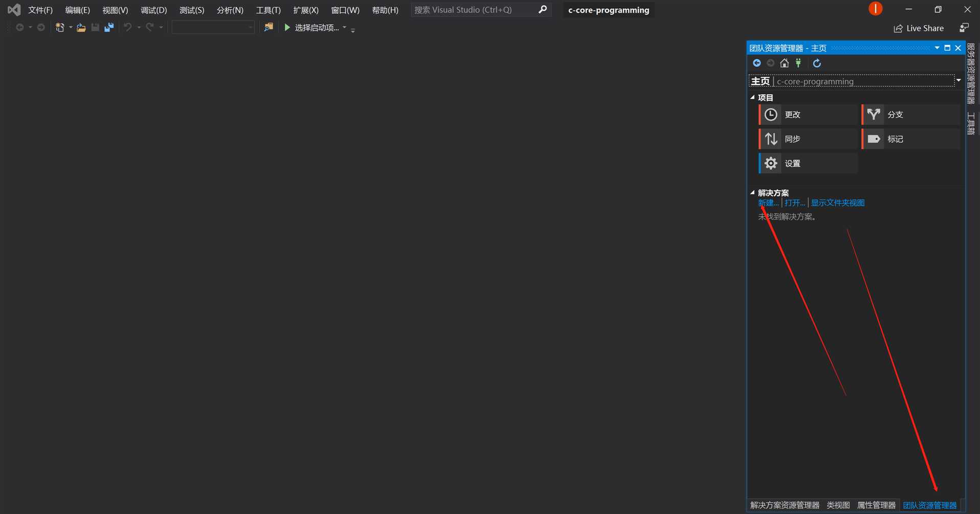Click the undo toolbar icon

[128, 28]
